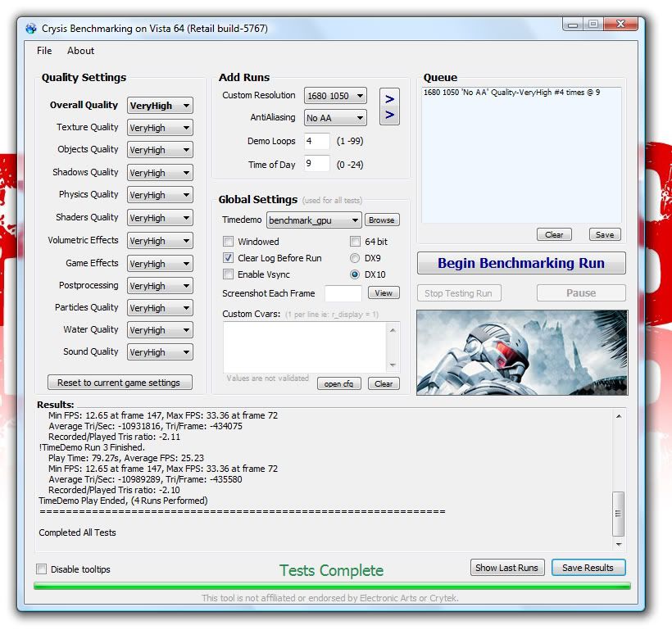Viewport: 672px width, 639px height.
Task: Open the Particles Quality dropdown
Action: [160, 308]
